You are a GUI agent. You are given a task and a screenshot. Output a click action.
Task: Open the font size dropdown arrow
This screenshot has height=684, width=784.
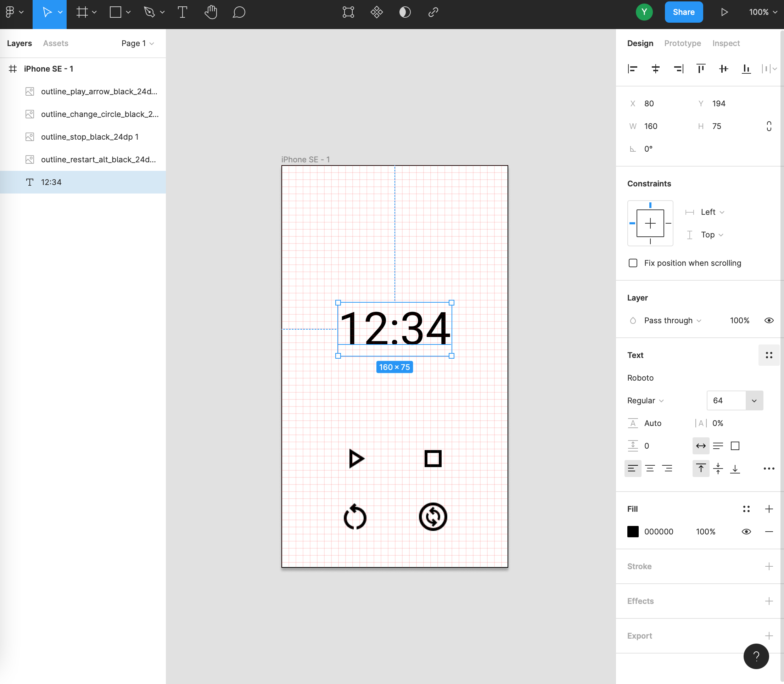pos(754,400)
